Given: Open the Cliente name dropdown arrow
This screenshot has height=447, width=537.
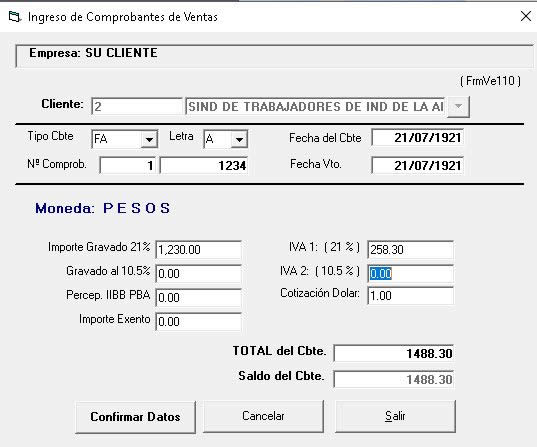Looking at the screenshot, I should coord(458,107).
